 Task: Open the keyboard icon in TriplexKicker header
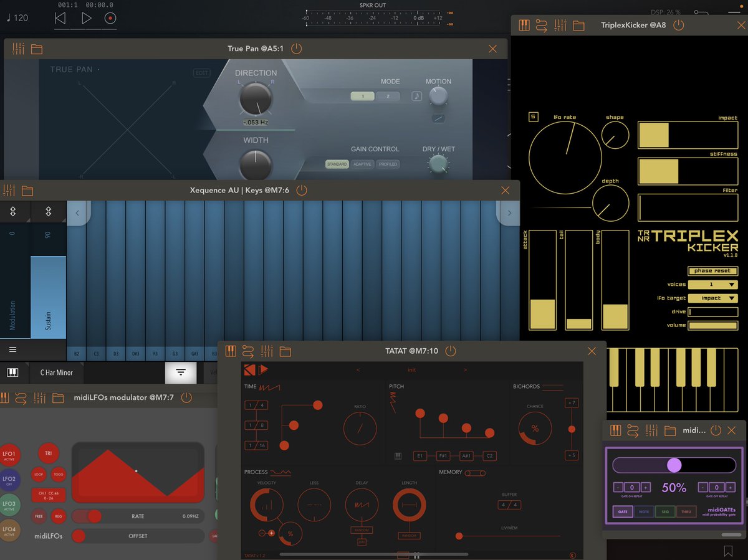pos(524,26)
